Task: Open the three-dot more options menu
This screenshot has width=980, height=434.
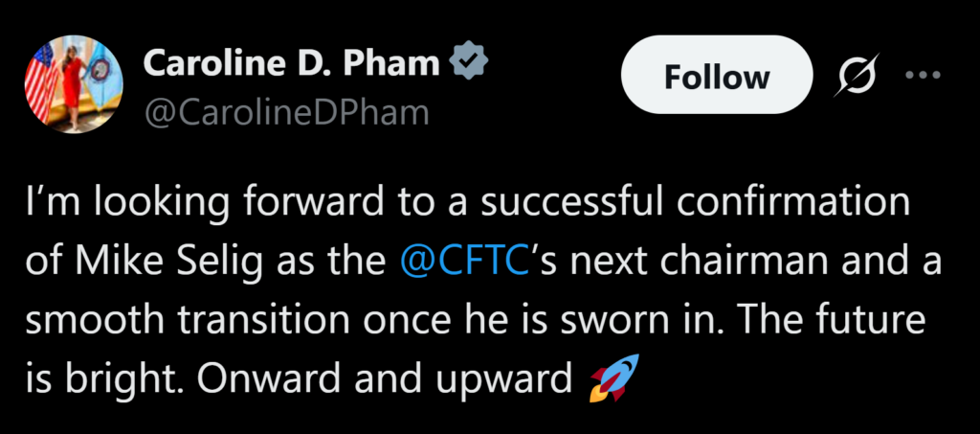Action: (x=922, y=75)
